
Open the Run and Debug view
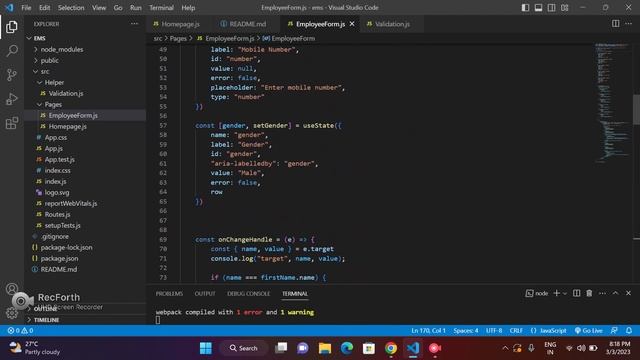coord(12,99)
